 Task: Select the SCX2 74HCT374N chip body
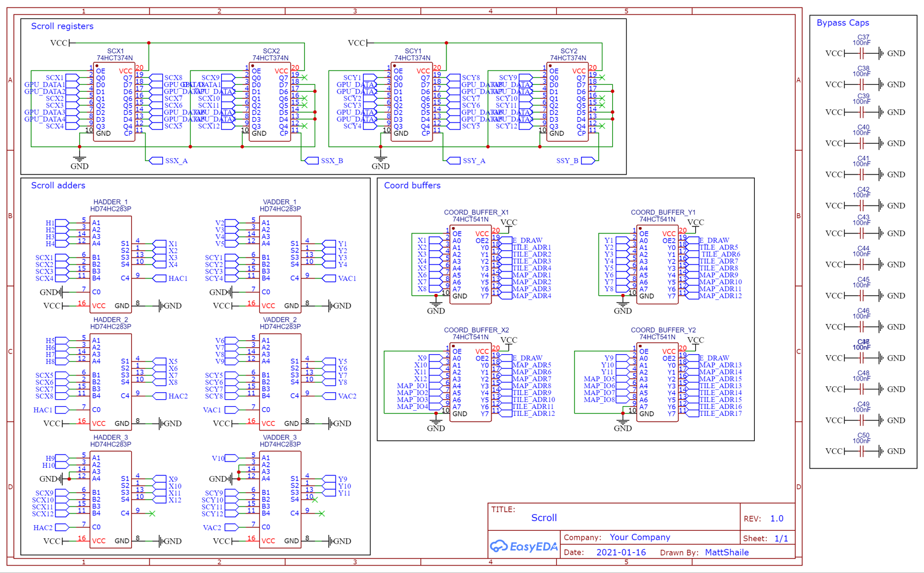point(270,102)
